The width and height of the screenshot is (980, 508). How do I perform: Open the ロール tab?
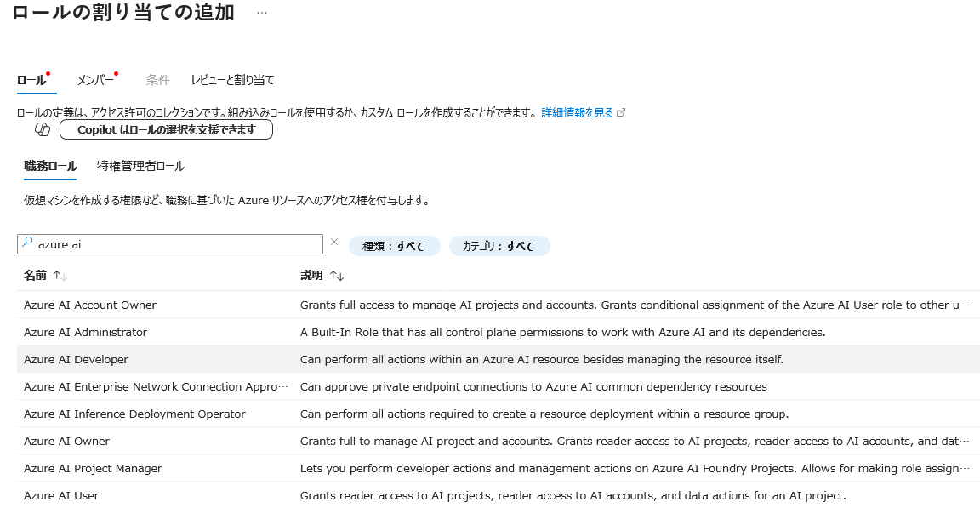pos(31,80)
